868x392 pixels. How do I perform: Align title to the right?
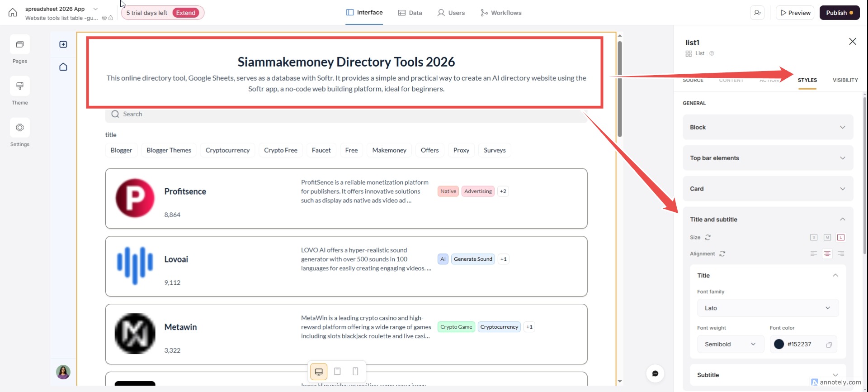841,253
